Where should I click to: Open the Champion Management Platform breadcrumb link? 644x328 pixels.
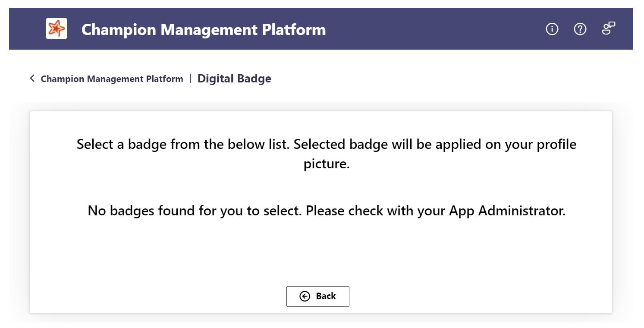[112, 79]
